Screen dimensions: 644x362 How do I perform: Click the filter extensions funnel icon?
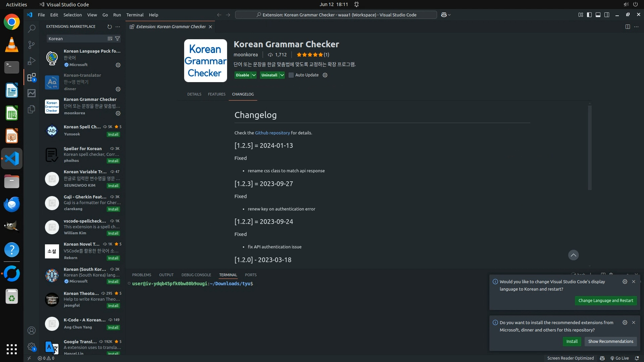[x=117, y=39]
